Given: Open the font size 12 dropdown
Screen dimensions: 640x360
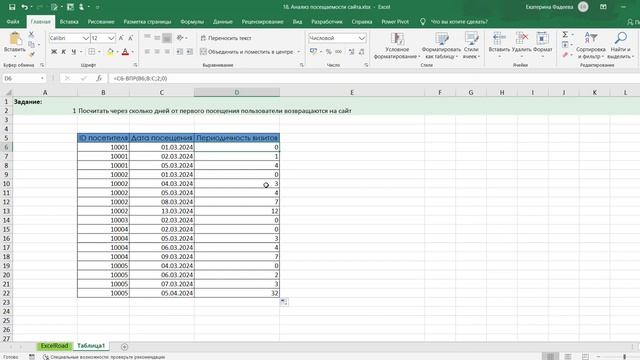Looking at the screenshot, I should tap(111, 38).
